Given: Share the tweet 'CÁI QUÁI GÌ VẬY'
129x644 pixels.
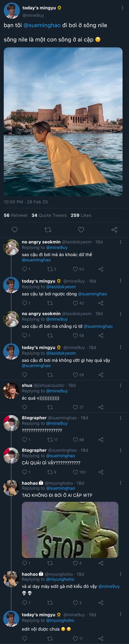Looking at the screenshot, I should (101, 472).
